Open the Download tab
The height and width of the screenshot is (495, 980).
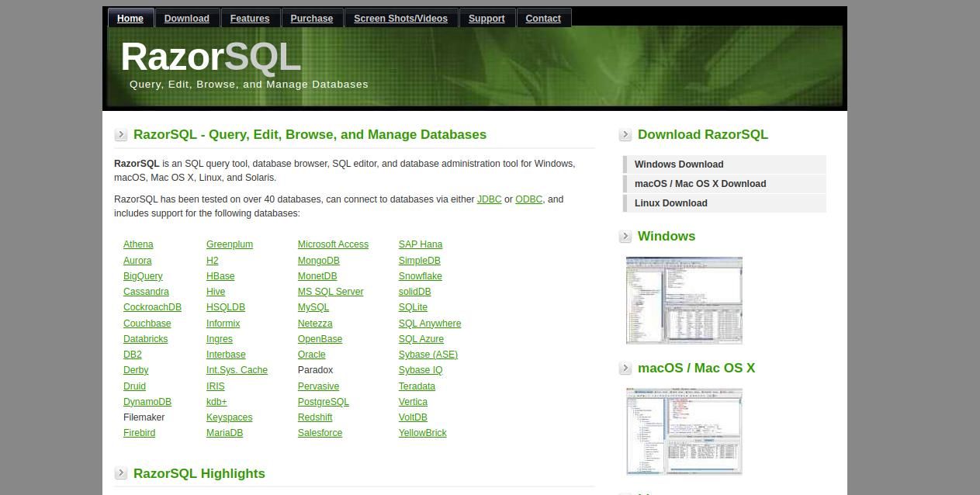click(186, 18)
